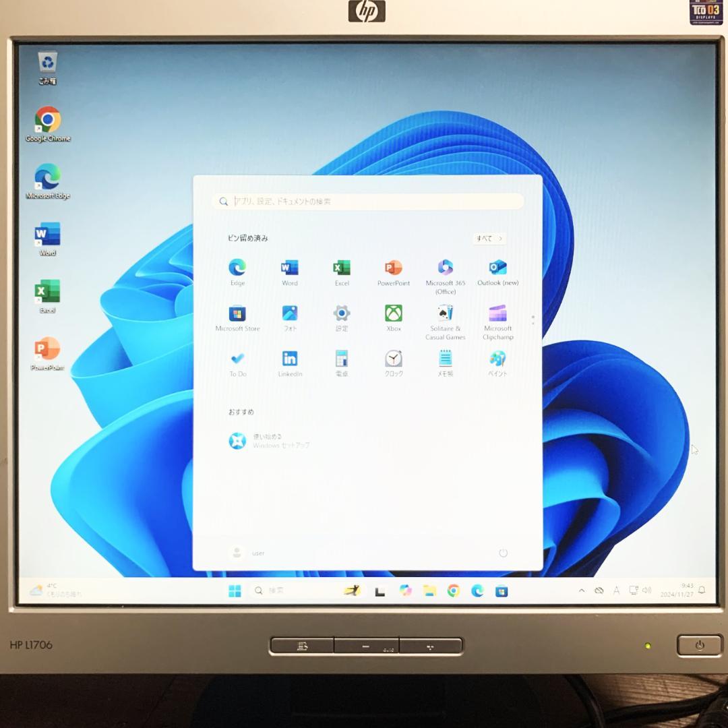The image size is (728, 728).
Task: Click the Task View icon on taskbar
Action: coord(380,591)
